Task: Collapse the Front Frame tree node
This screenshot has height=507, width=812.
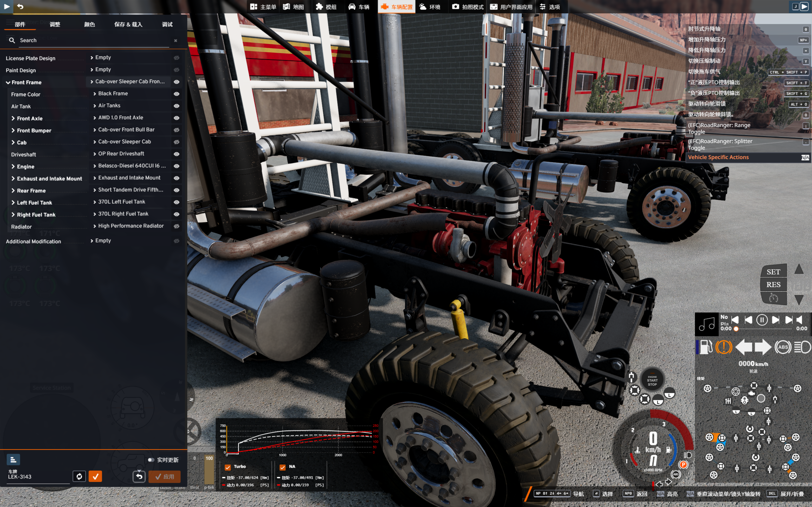Action: coord(8,82)
